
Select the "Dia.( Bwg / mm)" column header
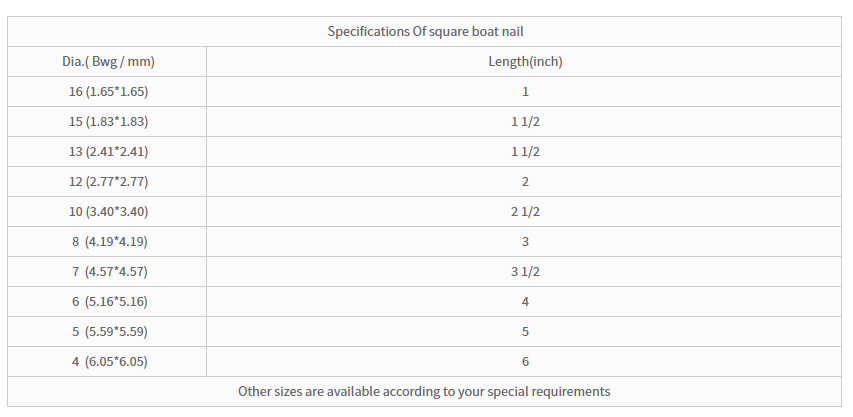pos(108,62)
